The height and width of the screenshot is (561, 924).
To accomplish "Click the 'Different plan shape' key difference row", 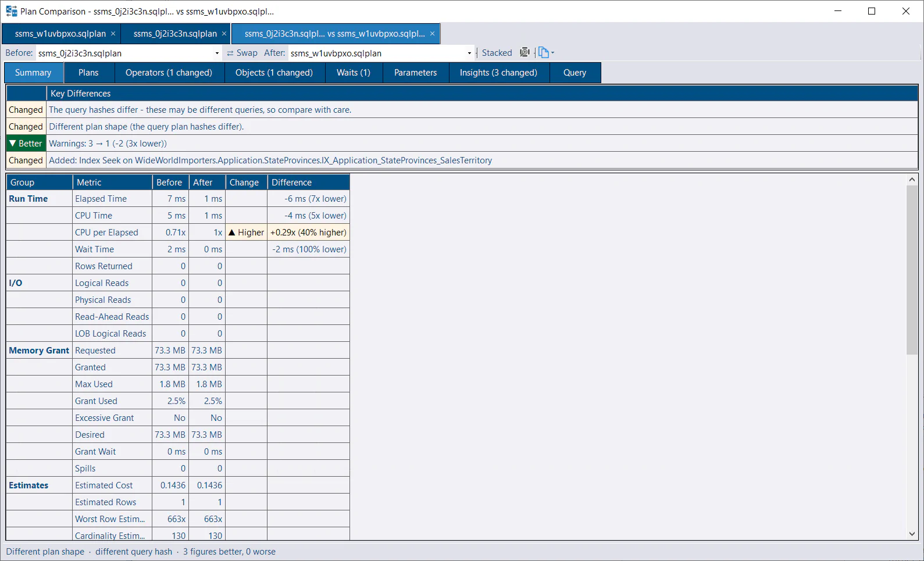I will [x=462, y=127].
